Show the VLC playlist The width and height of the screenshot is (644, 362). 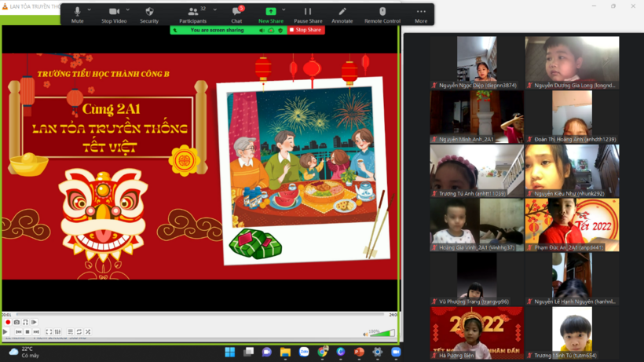[70, 331]
